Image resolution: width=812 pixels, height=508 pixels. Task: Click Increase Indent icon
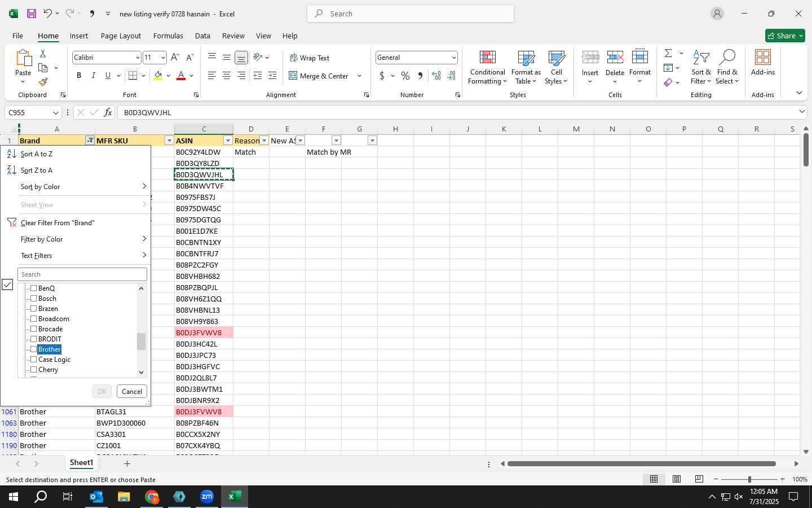[x=272, y=76]
